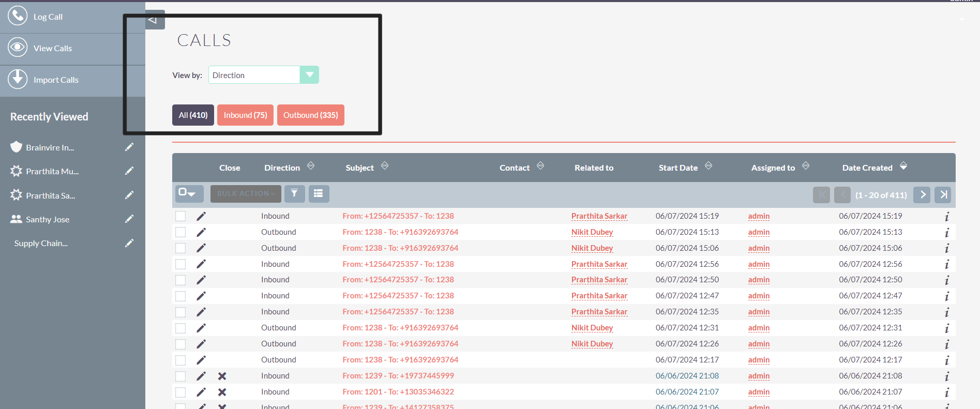The width and height of the screenshot is (980, 409).
Task: Show info for call created 06/07/2024 15:19
Action: [946, 217]
